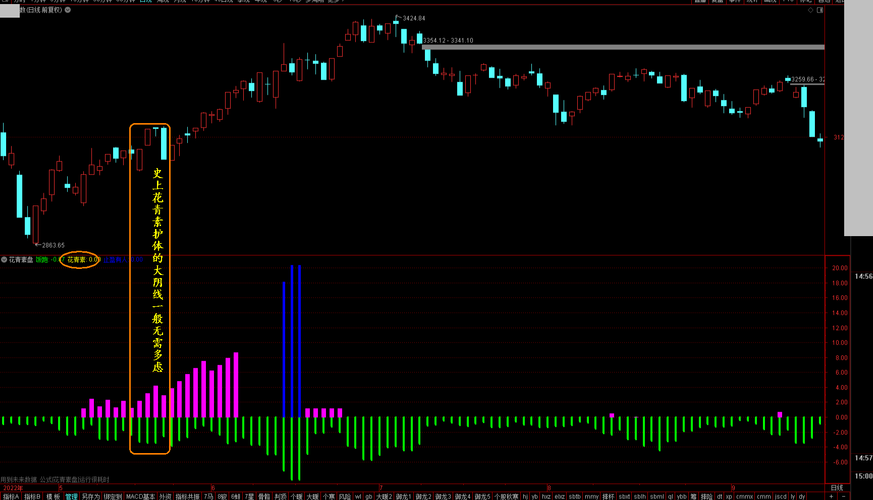Click the 另存为 button
Screen dimensions: 873x500
[91, 496]
